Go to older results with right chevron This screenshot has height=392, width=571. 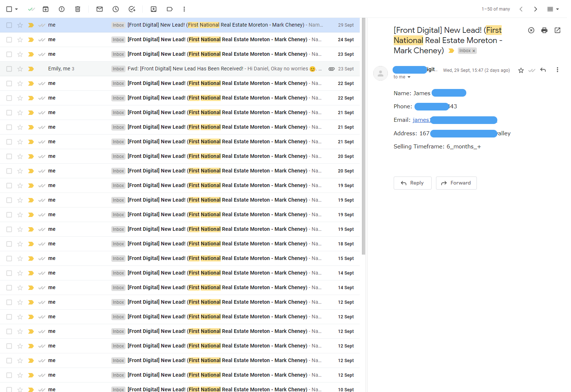536,9
